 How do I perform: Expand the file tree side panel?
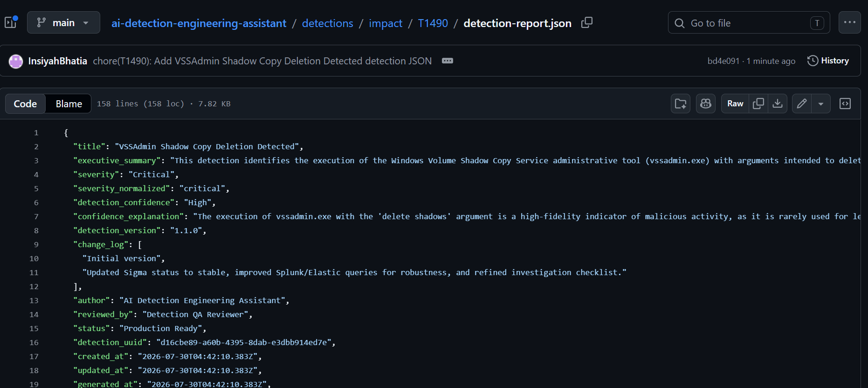tap(11, 22)
